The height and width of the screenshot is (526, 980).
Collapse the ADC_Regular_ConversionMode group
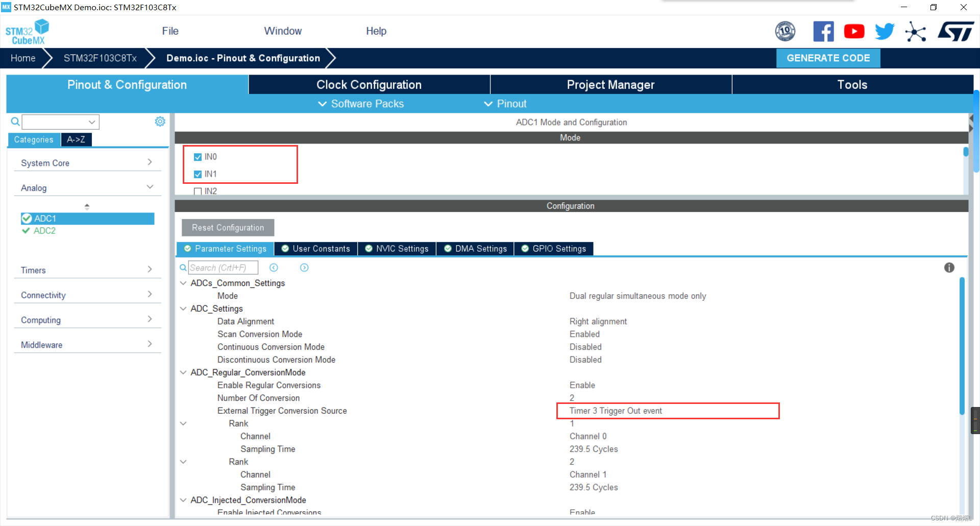(183, 372)
